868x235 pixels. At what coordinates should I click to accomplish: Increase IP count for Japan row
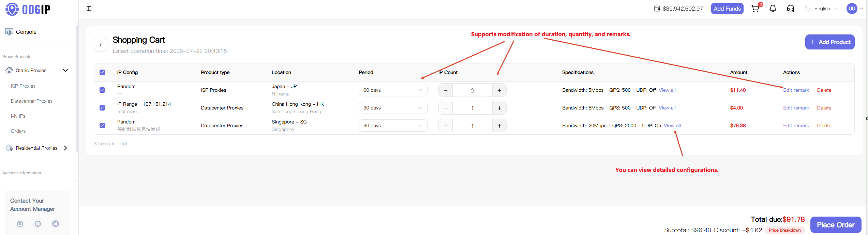tap(499, 90)
